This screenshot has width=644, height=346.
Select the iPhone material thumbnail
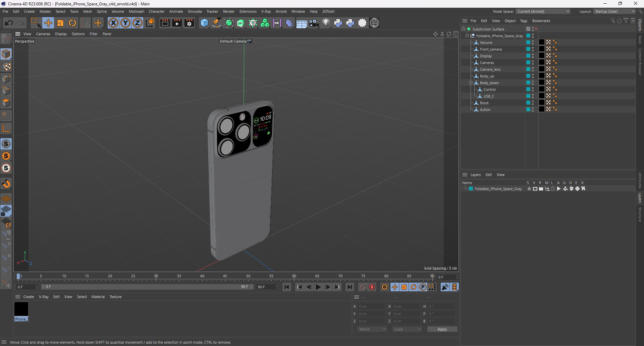[21, 309]
